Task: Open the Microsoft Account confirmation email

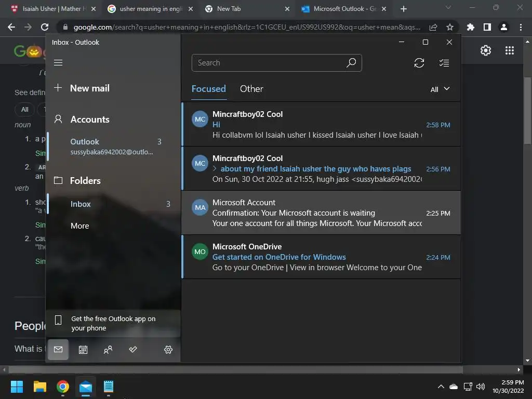Action: pyautogui.click(x=322, y=212)
